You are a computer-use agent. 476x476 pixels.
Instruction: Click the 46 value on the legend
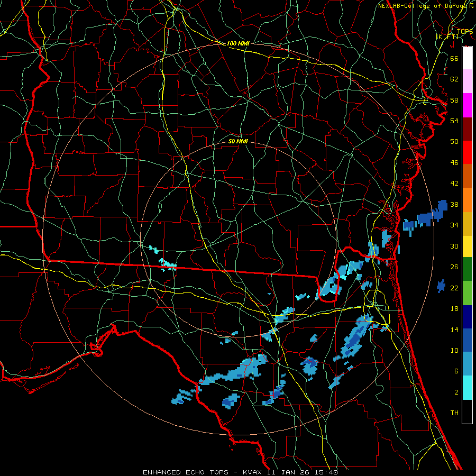454,163
